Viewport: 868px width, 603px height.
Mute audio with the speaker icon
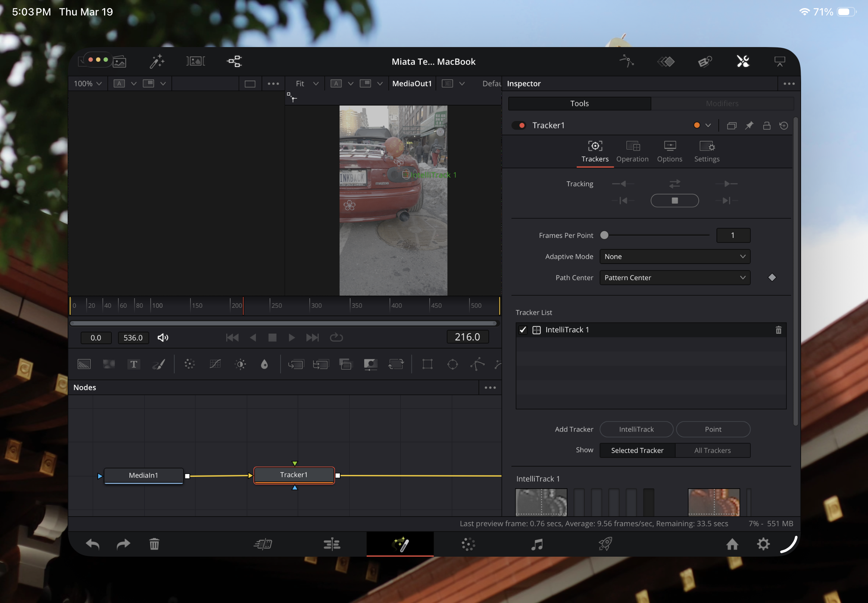pyautogui.click(x=163, y=338)
